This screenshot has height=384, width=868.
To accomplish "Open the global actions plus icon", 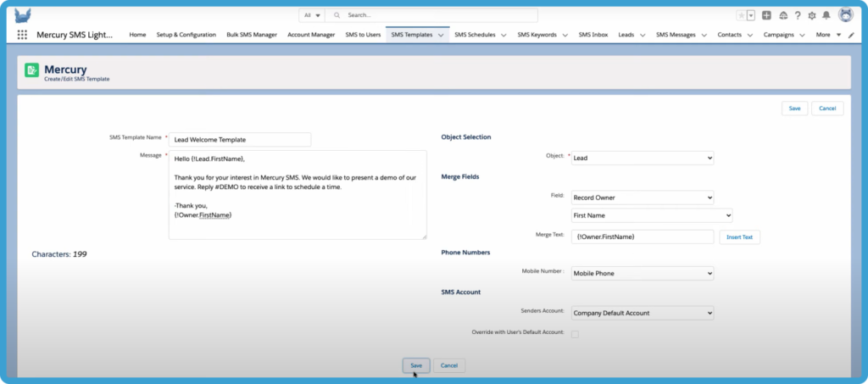I will coord(766,15).
